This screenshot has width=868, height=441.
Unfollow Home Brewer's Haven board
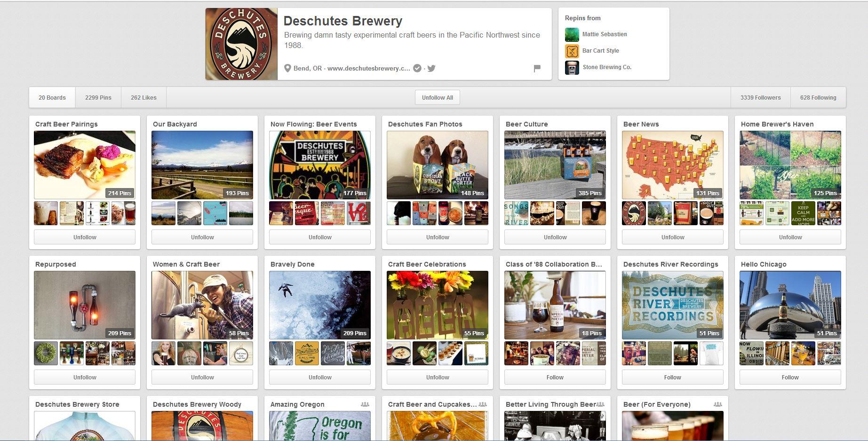tap(790, 237)
